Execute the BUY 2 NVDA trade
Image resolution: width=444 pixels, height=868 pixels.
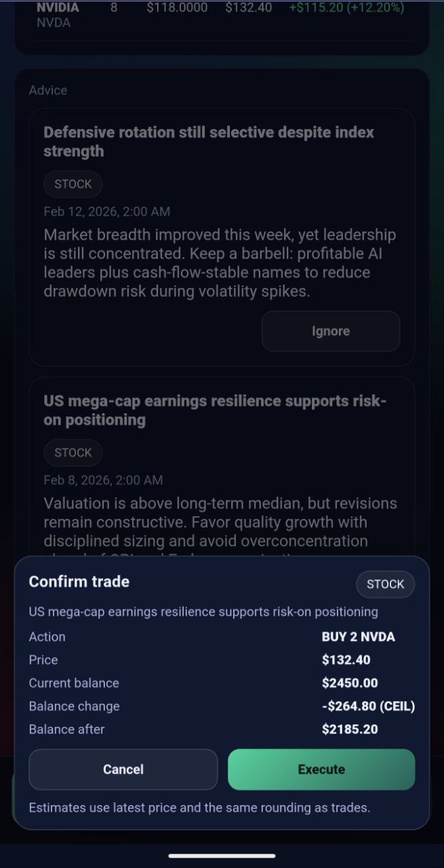coord(321,769)
